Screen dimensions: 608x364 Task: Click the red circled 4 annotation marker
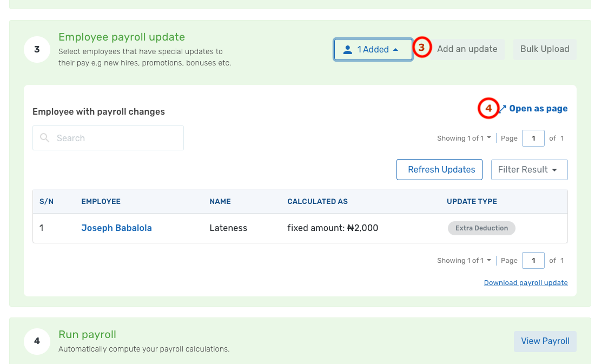pyautogui.click(x=488, y=109)
